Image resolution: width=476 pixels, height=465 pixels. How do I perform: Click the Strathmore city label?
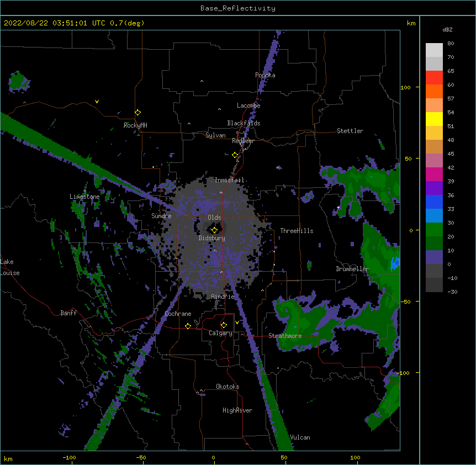[285, 336]
